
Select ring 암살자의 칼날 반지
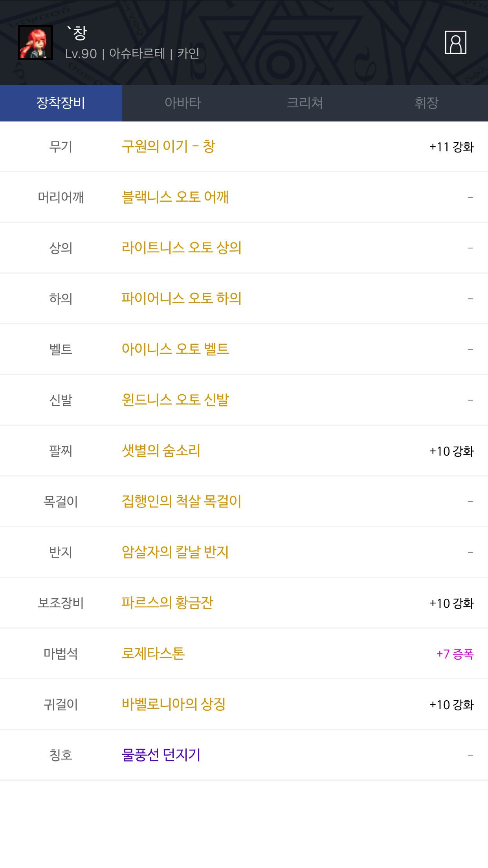pos(175,552)
